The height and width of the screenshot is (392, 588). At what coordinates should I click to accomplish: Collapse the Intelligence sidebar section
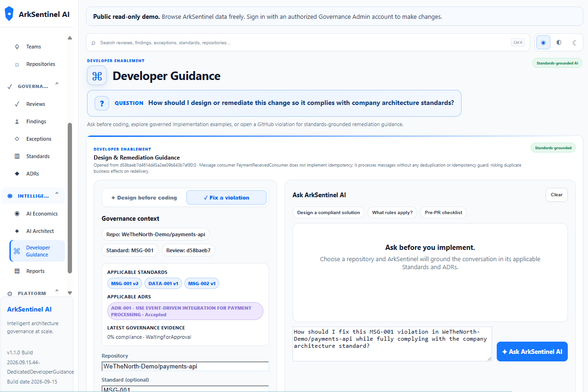click(57, 194)
